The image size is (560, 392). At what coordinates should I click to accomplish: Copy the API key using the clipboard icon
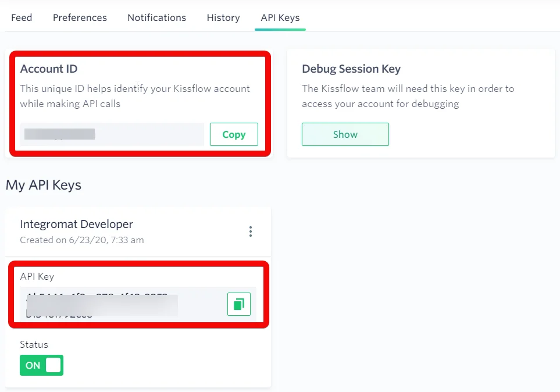pyautogui.click(x=239, y=304)
